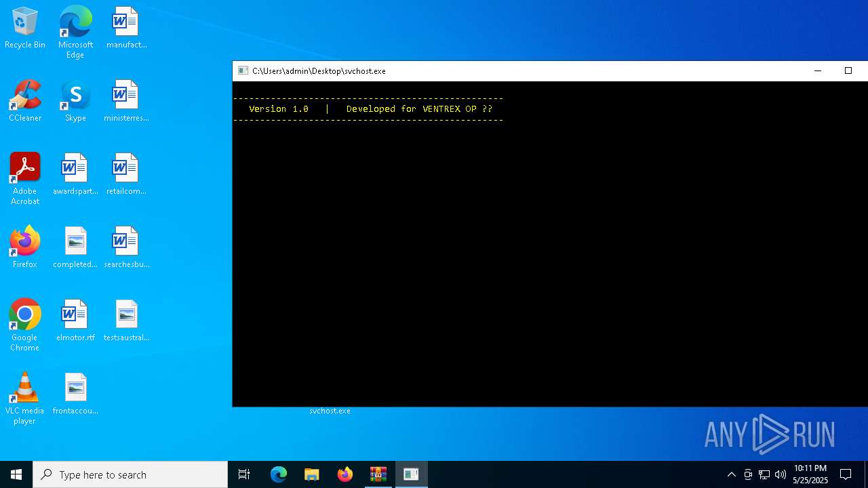
Task: Select the searchesbu... Word document
Action: pyautogui.click(x=126, y=248)
